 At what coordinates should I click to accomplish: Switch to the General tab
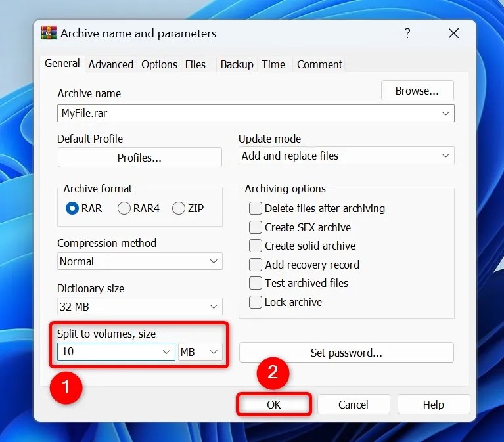coord(62,63)
